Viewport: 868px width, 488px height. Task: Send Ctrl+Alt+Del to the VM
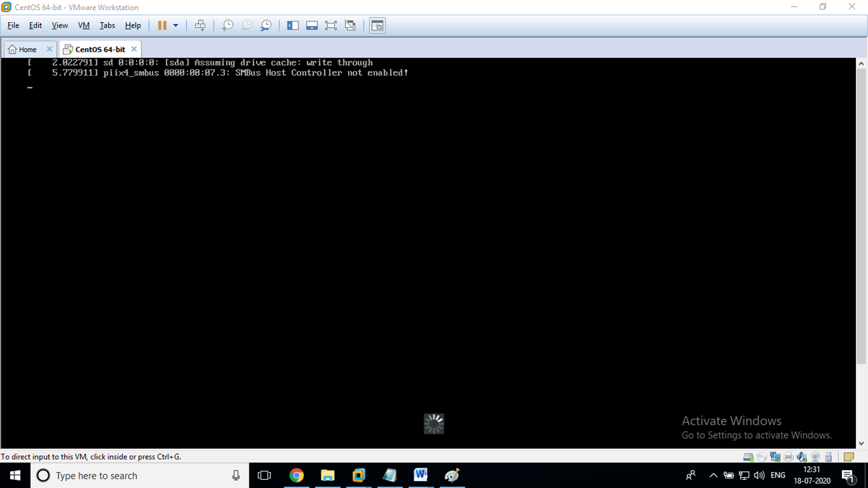click(x=201, y=25)
